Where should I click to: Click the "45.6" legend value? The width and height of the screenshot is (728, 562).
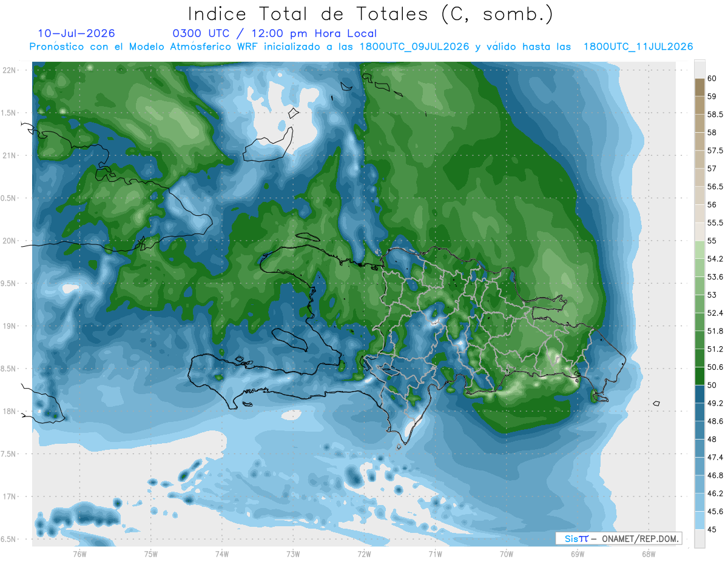(x=715, y=512)
